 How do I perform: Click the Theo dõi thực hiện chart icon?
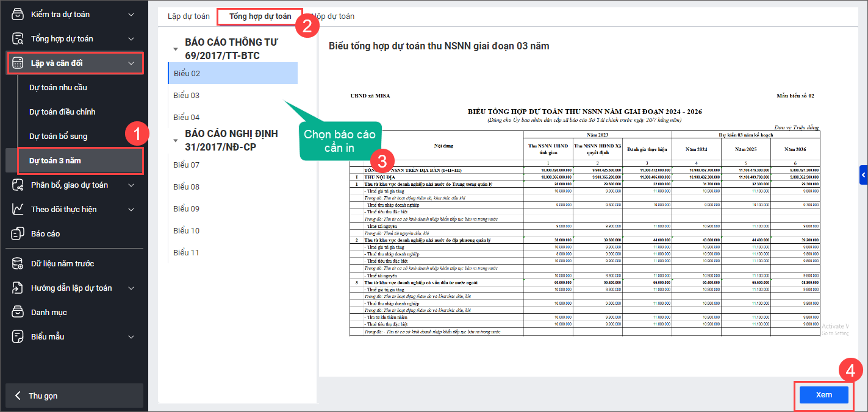18,209
